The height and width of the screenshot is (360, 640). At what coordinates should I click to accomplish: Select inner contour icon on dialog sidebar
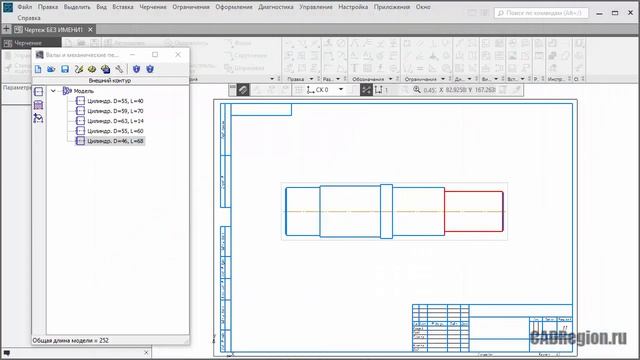[x=38, y=105]
